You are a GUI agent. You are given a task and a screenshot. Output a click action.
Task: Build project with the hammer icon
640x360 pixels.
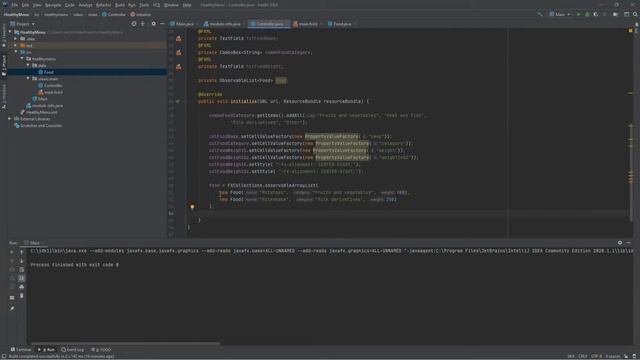click(x=540, y=14)
